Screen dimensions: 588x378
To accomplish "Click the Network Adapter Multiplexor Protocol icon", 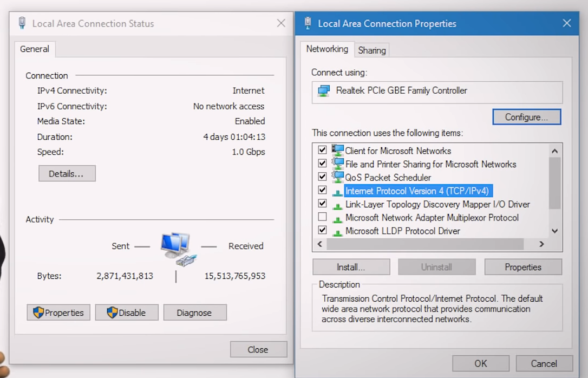I will 337,219.
